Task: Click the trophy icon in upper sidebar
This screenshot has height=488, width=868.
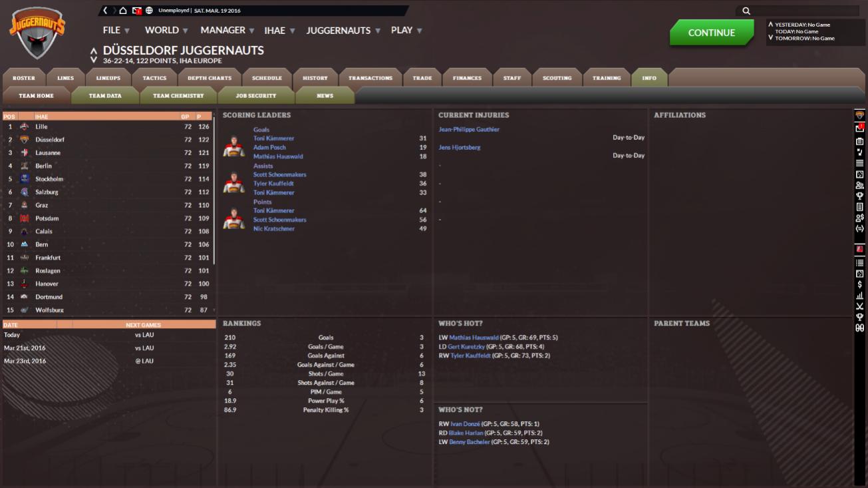Action: pyautogui.click(x=859, y=196)
